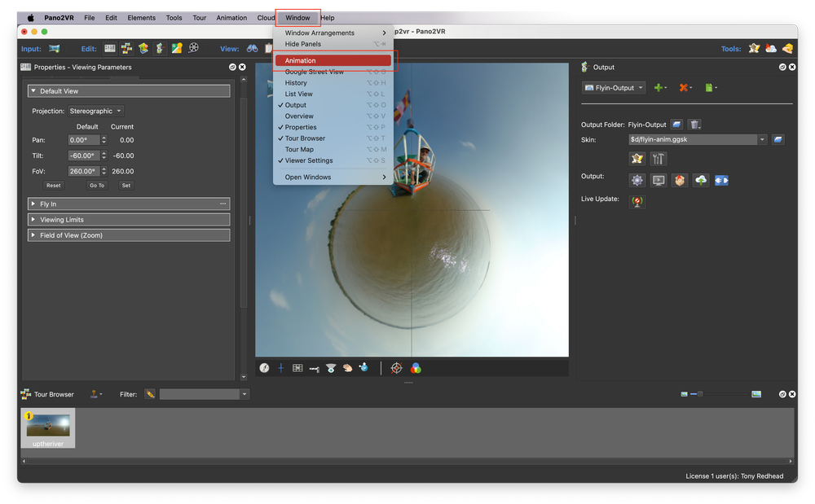Click the orange X remove output button
The height and width of the screenshot is (504, 815).
click(685, 88)
